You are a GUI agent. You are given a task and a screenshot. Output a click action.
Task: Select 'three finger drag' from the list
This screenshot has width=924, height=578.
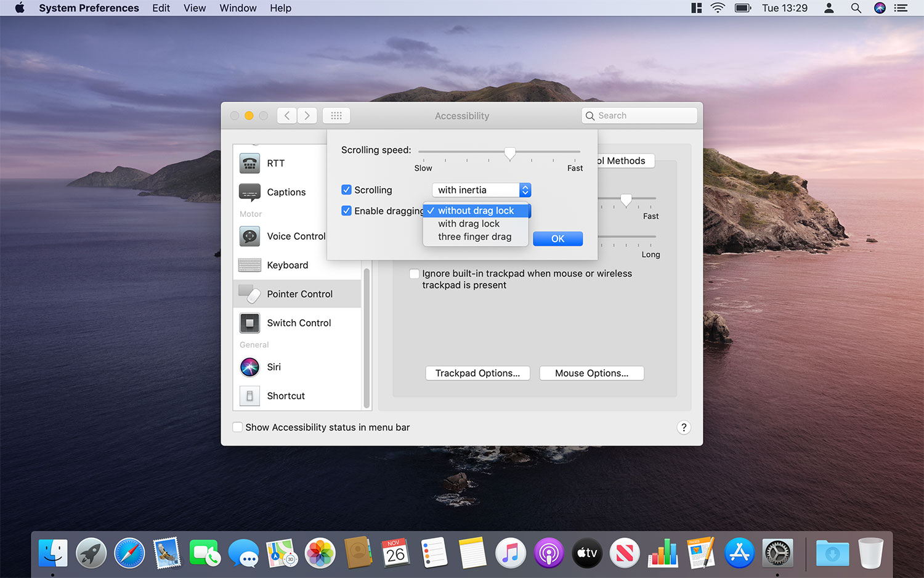tap(474, 237)
